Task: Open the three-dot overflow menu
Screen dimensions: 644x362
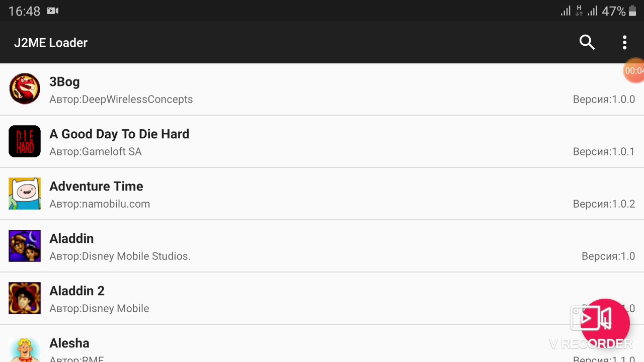Action: coord(624,43)
